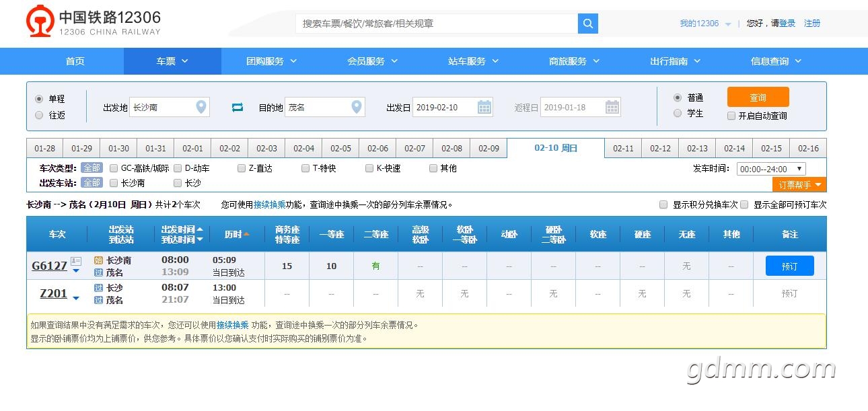Viewport: 868px width, 411px height.
Task: Click the site search input field
Action: pos(437,24)
